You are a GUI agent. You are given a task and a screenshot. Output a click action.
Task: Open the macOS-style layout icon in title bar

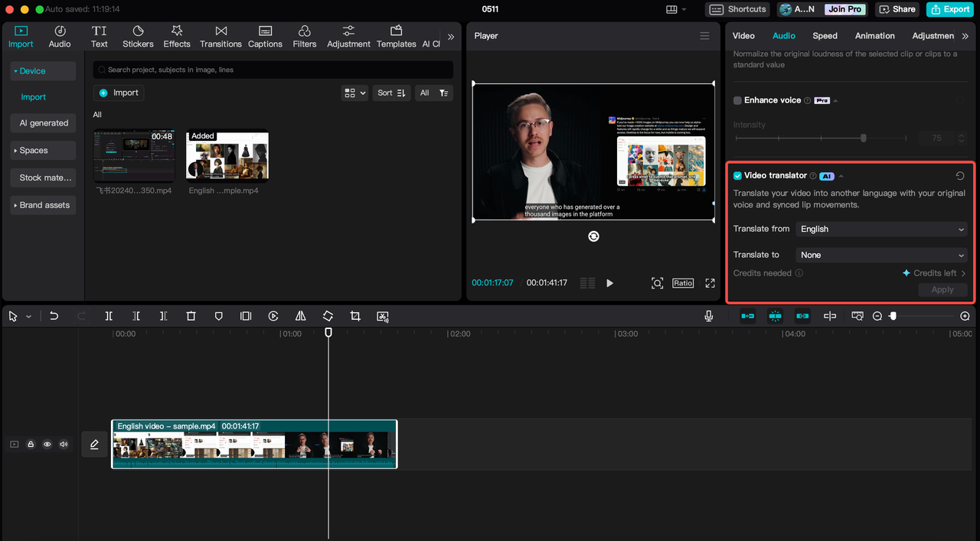pyautogui.click(x=675, y=9)
